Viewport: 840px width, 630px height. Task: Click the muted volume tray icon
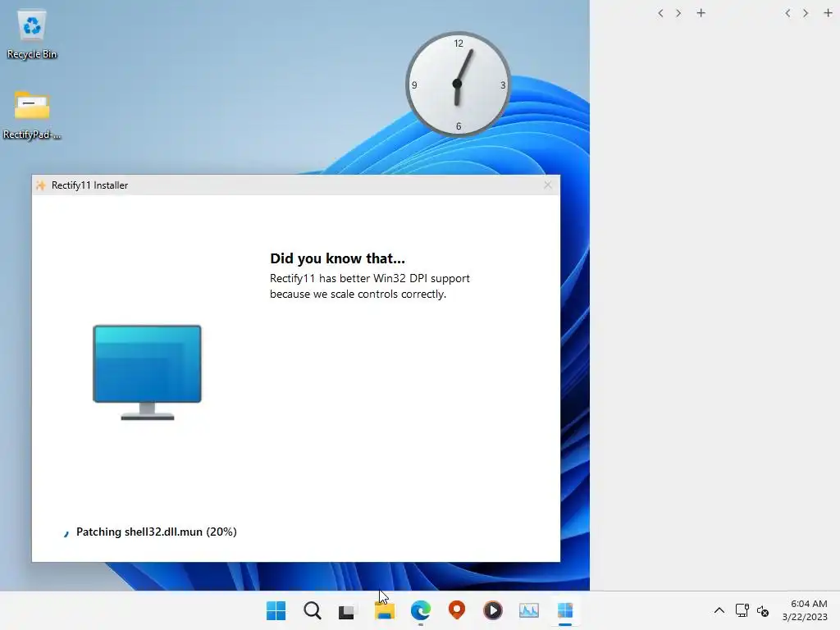[763, 610]
